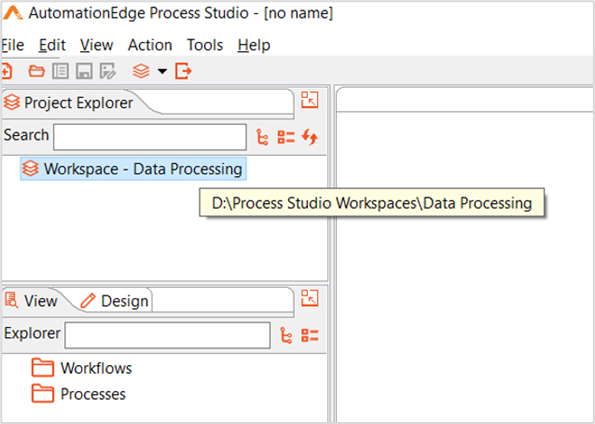Open the workspace dropdown arrow in toolbar

point(162,71)
